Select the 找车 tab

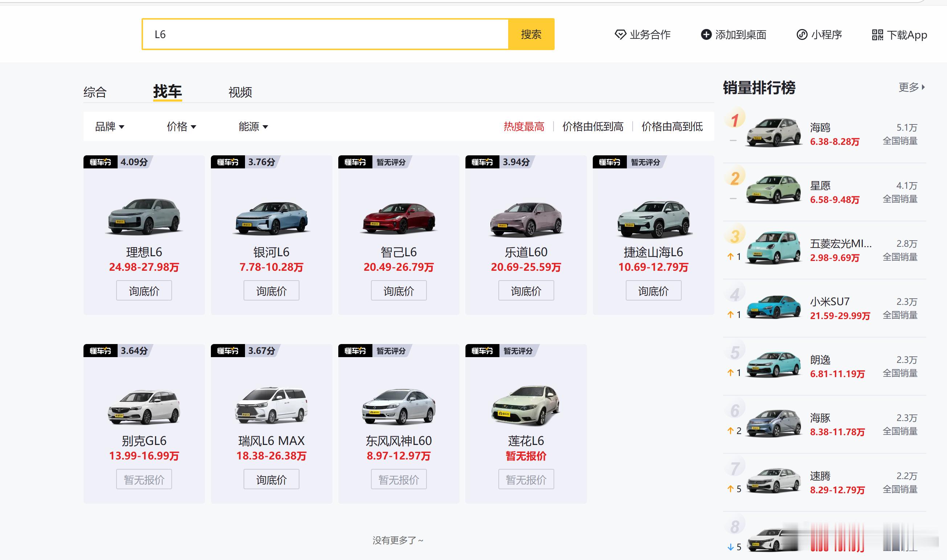[x=168, y=92]
